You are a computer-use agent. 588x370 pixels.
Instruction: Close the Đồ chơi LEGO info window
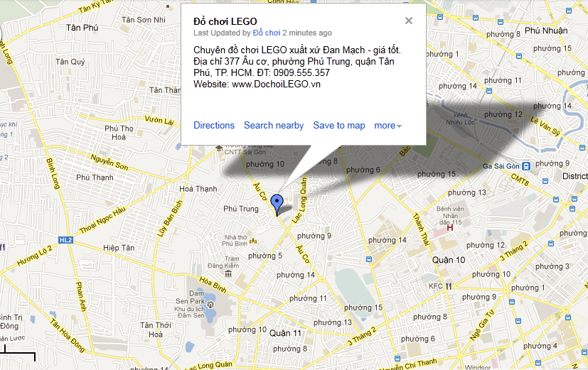pyautogui.click(x=409, y=21)
